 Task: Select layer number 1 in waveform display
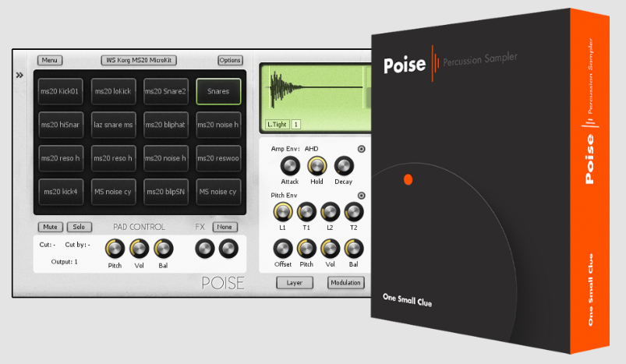point(295,125)
